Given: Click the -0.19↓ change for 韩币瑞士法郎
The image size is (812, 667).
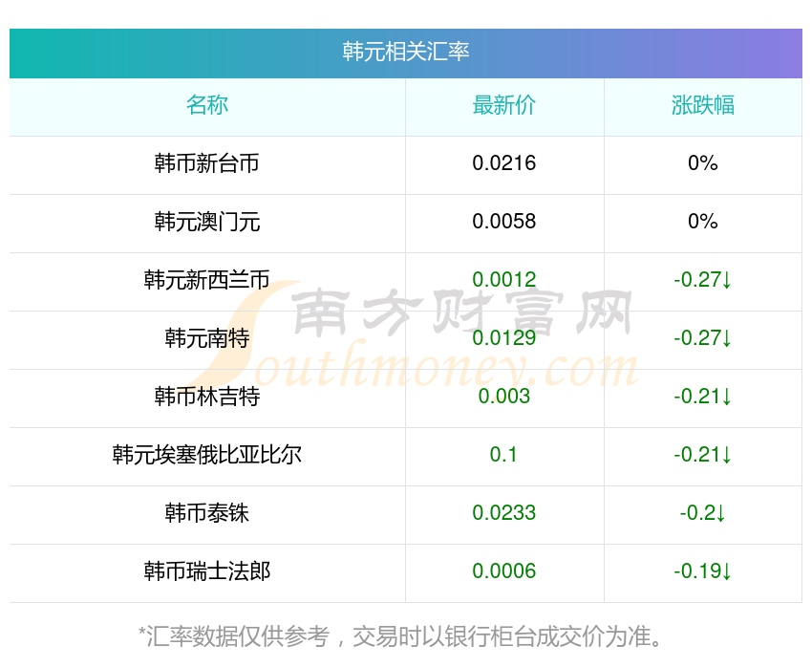Looking at the screenshot, I should pyautogui.click(x=703, y=571).
